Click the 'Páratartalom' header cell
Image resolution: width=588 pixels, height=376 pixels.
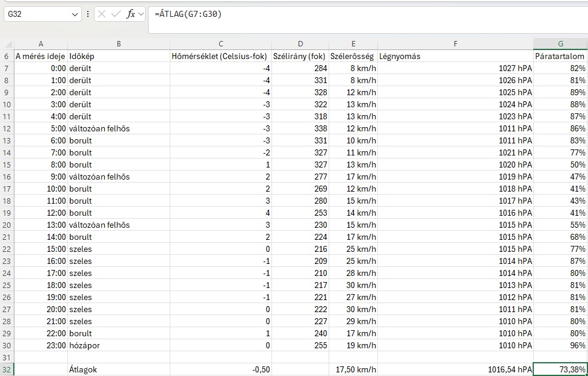tap(560, 57)
